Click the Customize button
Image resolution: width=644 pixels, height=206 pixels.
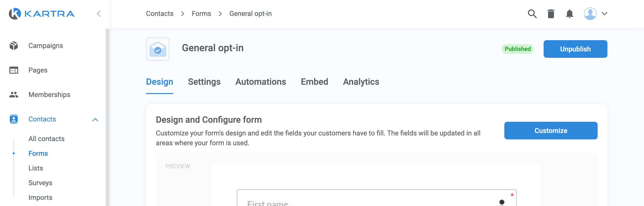551,130
